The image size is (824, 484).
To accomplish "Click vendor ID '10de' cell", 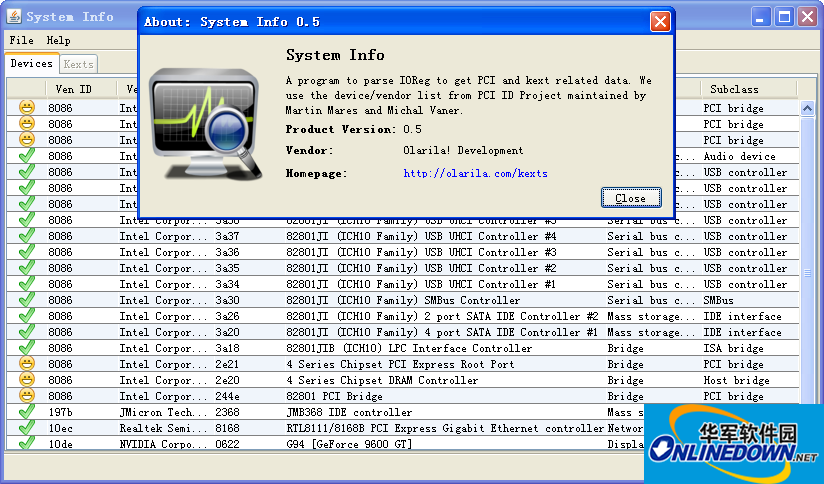I will (x=60, y=444).
